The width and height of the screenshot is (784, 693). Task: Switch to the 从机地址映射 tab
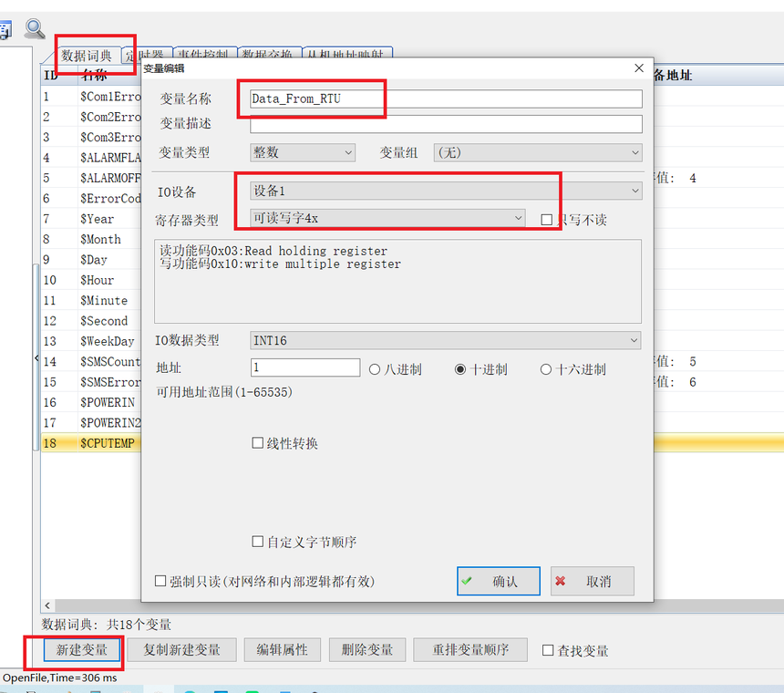click(346, 53)
